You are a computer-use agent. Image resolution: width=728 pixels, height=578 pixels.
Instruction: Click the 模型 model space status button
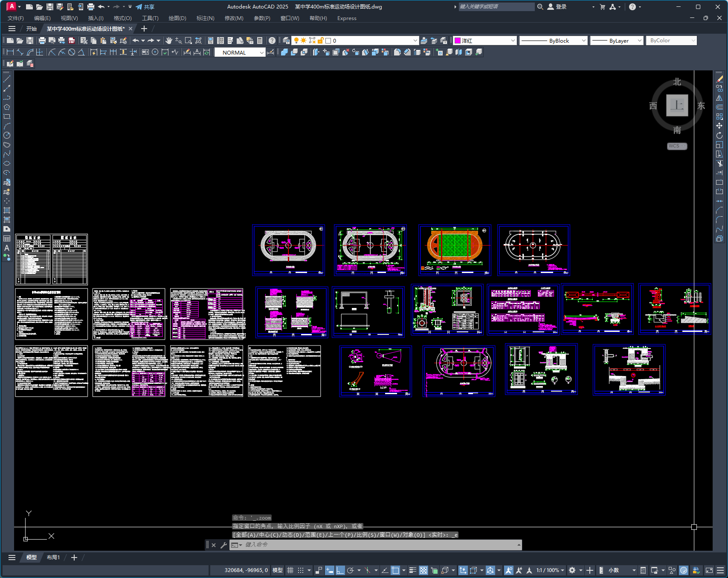[278, 570]
